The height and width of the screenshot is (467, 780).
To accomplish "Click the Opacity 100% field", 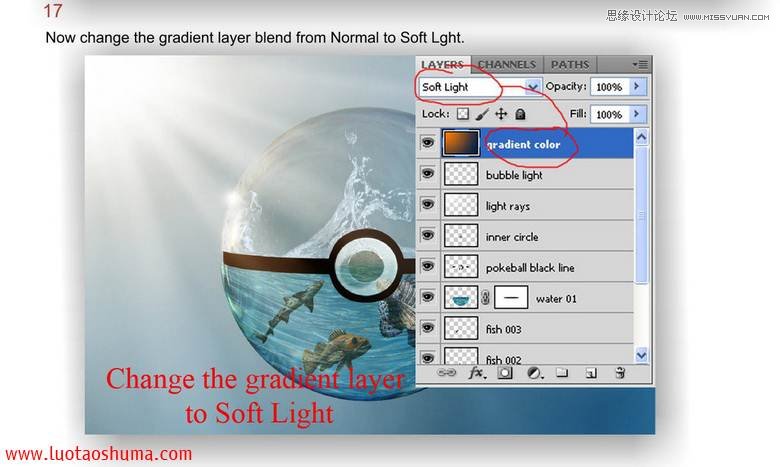I will pyautogui.click(x=609, y=87).
